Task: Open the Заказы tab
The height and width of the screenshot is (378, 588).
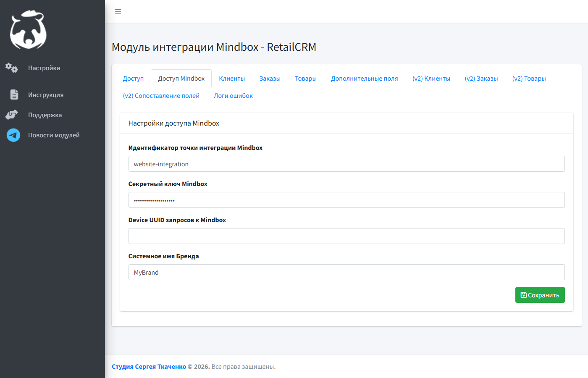Action: pos(270,79)
